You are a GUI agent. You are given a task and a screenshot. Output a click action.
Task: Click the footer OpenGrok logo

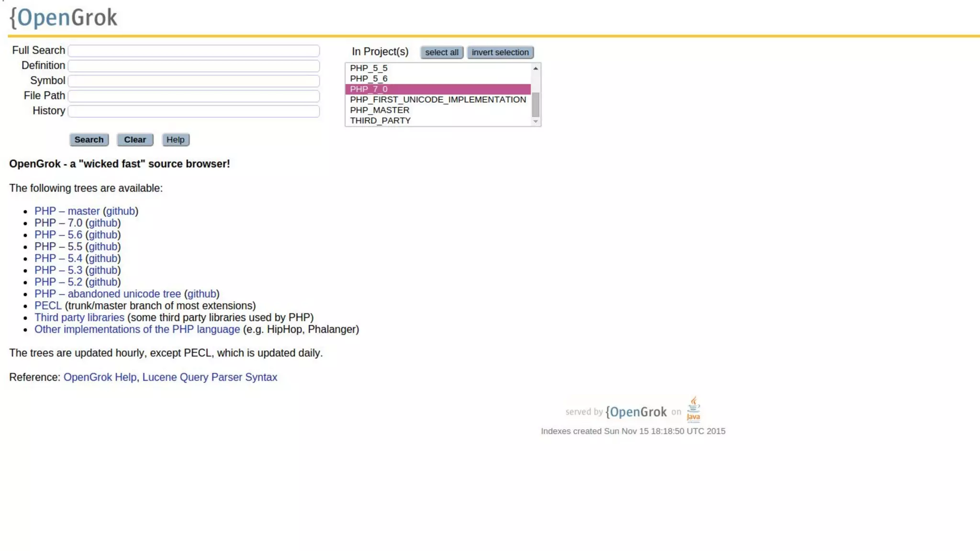(636, 412)
